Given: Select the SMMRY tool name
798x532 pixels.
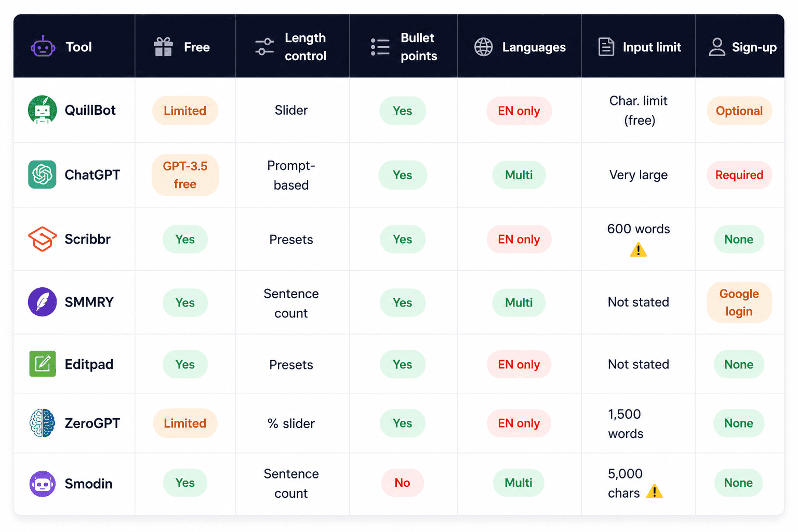Looking at the screenshot, I should tap(89, 302).
